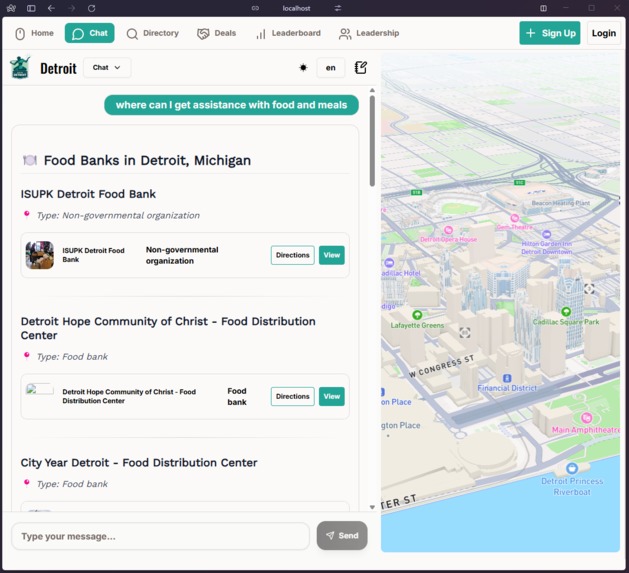Click the scroll up arrow of chat
This screenshot has width=629, height=573.
[x=372, y=90]
